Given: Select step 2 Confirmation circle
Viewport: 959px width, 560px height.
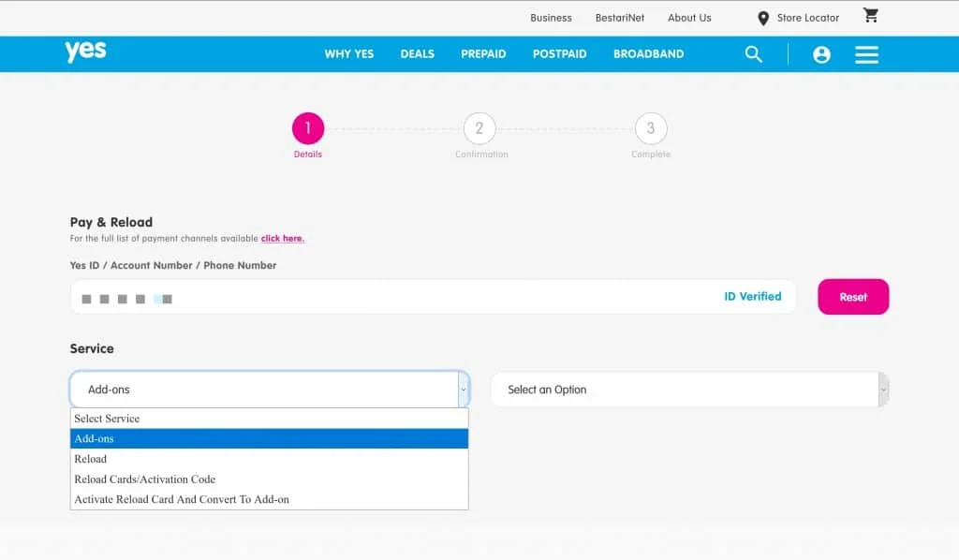Looking at the screenshot, I should (x=479, y=129).
